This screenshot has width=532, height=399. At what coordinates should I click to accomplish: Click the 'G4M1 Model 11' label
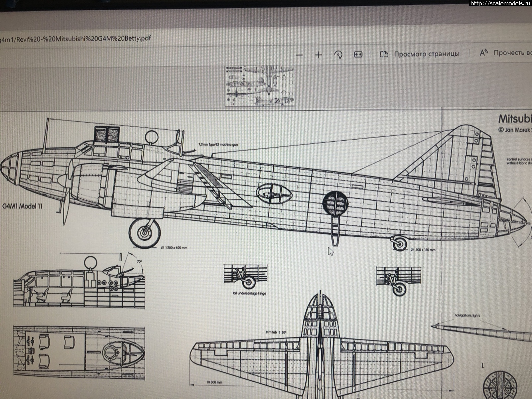(22, 206)
